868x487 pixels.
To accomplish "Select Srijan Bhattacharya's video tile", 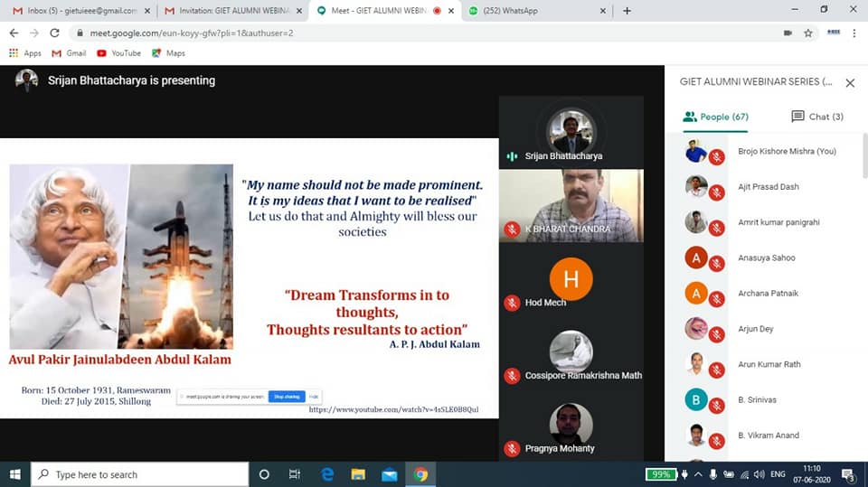I will pos(571,132).
